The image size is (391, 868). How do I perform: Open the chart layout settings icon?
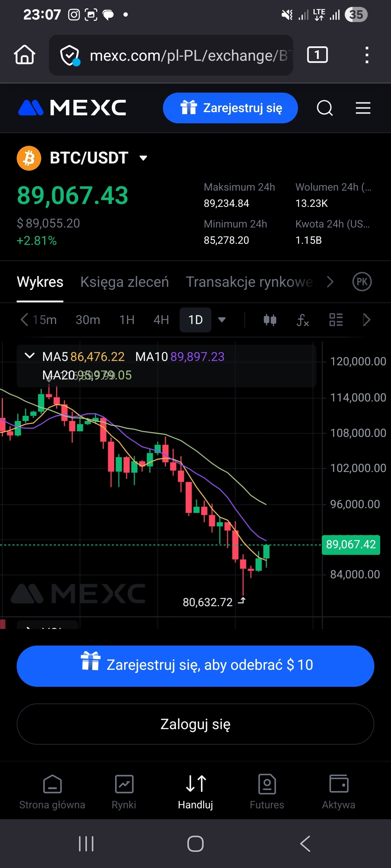pos(336,320)
